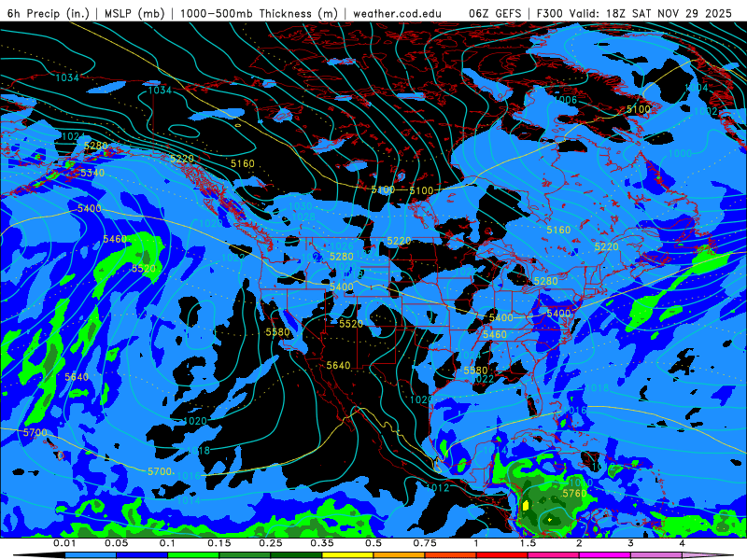The image size is (747, 560).
Task: Click the 5340 thickness contour label
Action: coord(92,173)
